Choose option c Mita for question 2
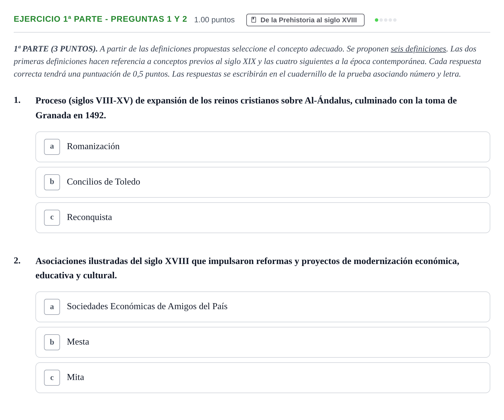The width and height of the screenshot is (504, 420). click(263, 378)
